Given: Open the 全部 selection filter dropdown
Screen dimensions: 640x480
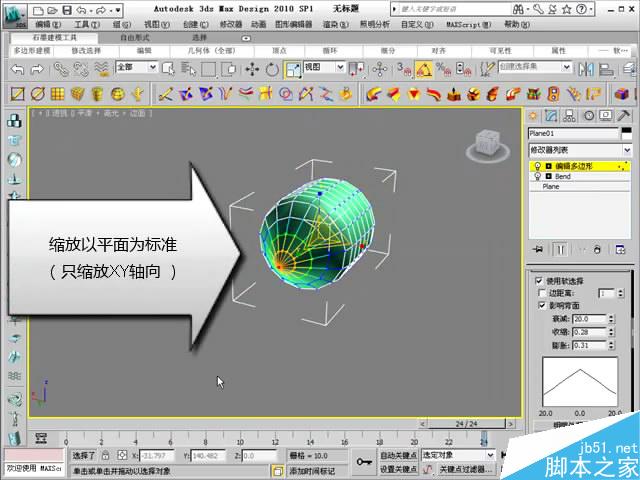Looking at the screenshot, I should [x=137, y=68].
